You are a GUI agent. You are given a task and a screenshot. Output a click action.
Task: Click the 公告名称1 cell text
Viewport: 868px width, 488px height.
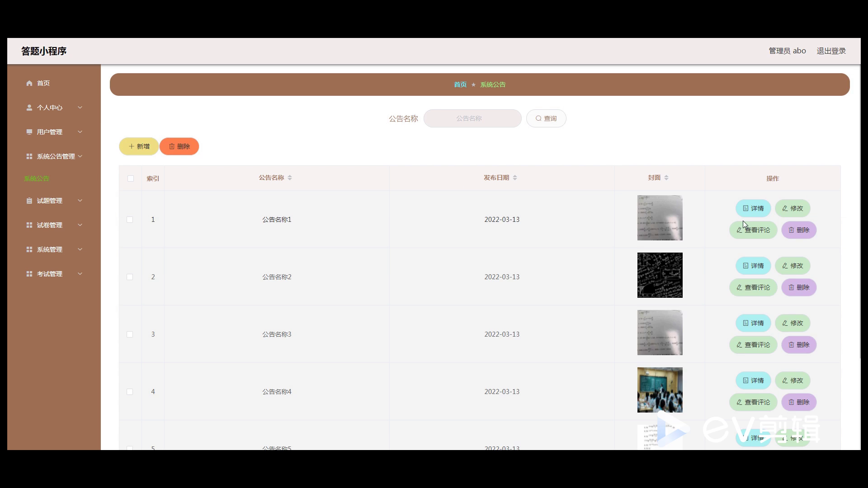click(277, 220)
